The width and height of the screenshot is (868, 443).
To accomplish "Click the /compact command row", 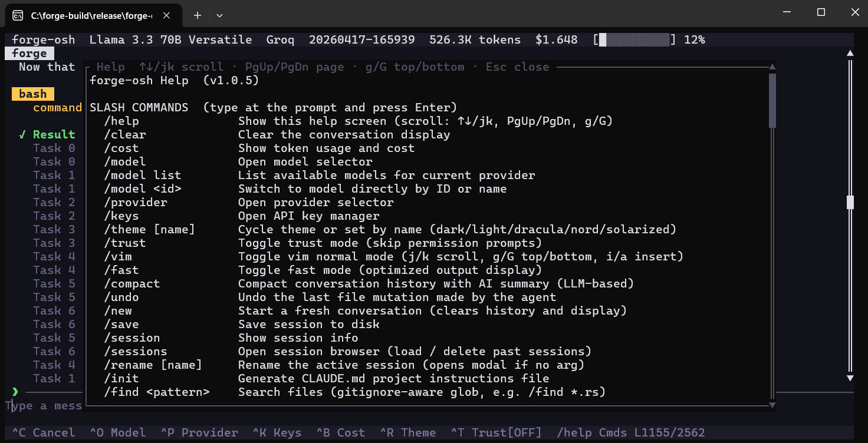I will [369, 284].
